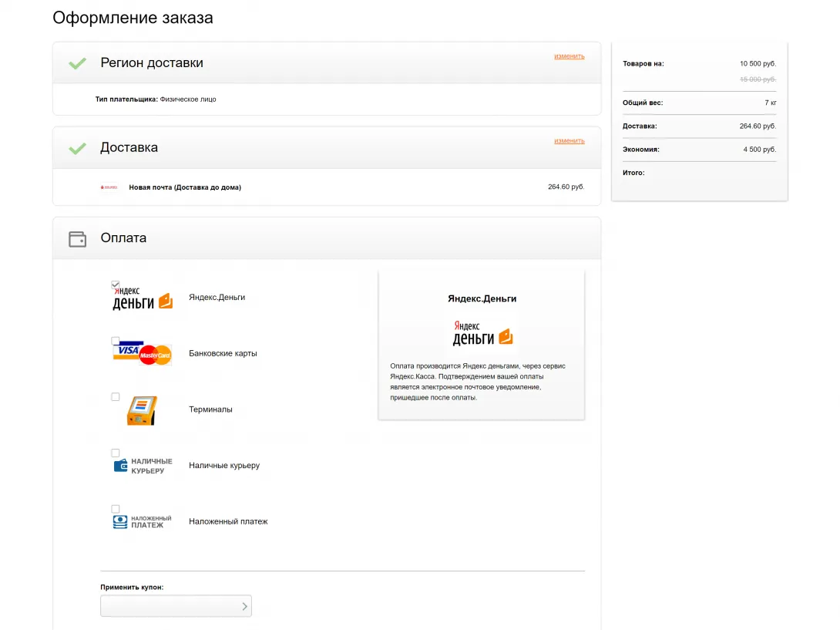Enable the Наложенный платеж checkbox
Image resolution: width=840 pixels, height=630 pixels.
pos(115,509)
